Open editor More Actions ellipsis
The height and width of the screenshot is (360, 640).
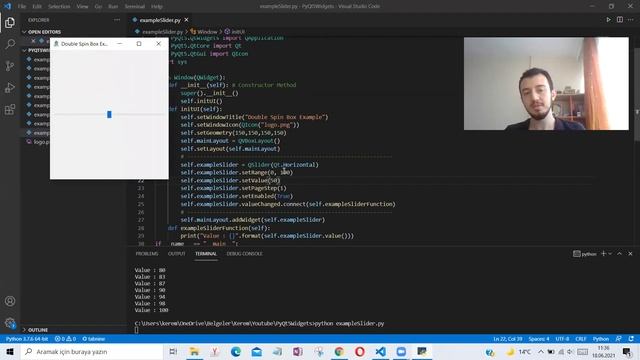[x=631, y=20]
